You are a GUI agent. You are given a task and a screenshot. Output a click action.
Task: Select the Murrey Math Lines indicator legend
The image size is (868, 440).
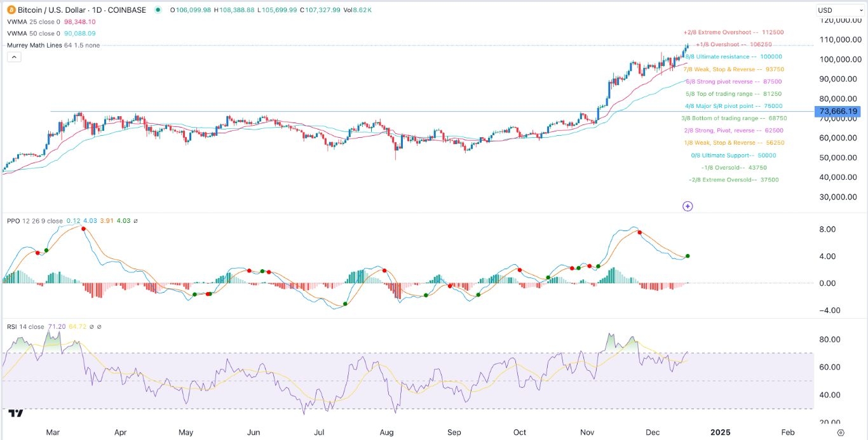click(x=37, y=45)
